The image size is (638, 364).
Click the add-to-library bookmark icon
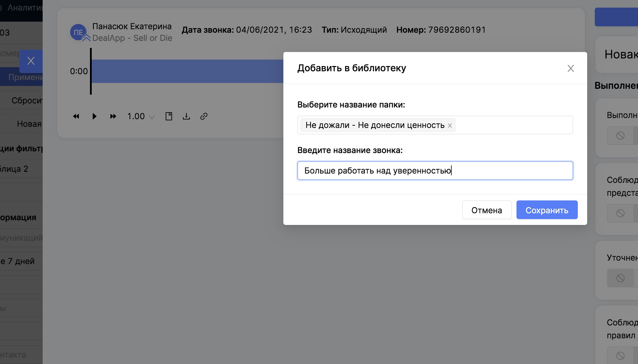click(169, 116)
